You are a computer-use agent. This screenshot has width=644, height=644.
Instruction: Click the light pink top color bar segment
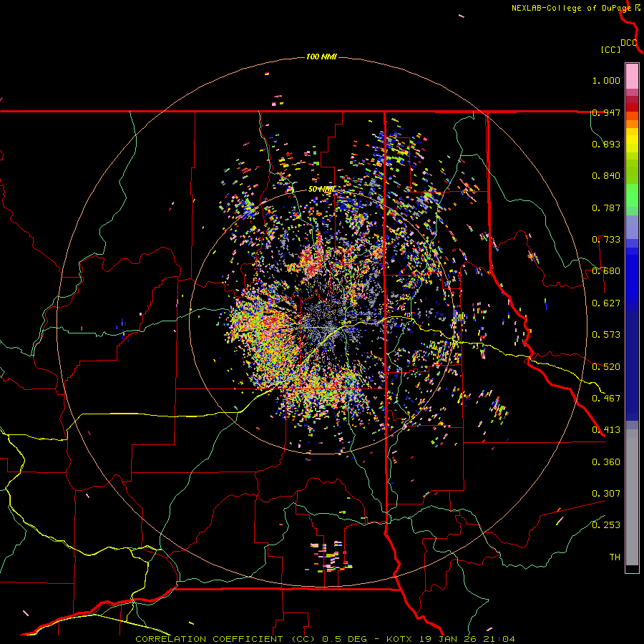pos(632,77)
